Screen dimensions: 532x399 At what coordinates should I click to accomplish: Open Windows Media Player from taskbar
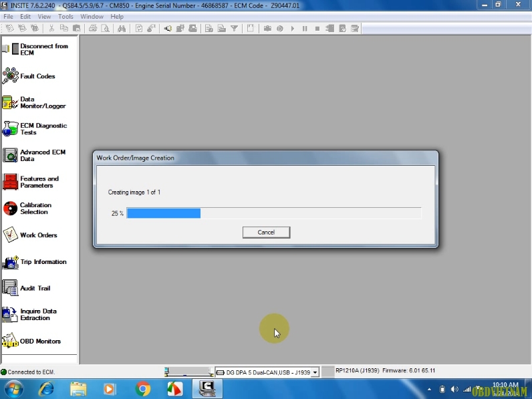110,389
